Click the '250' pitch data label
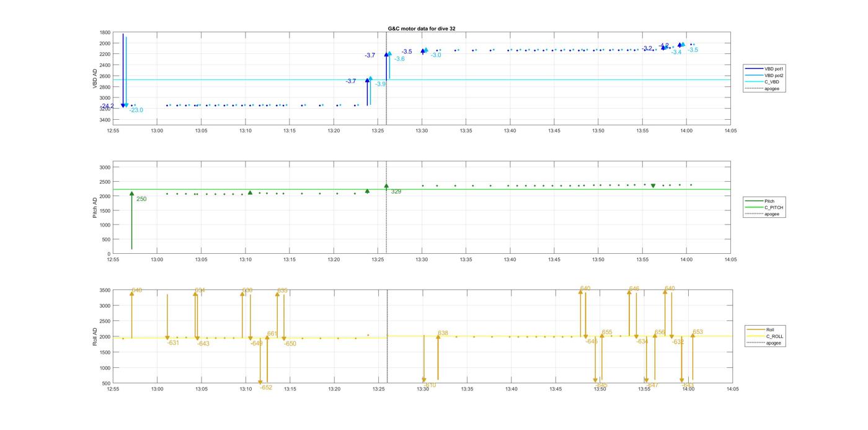Viewport: 868px width, 430px height. (x=141, y=199)
